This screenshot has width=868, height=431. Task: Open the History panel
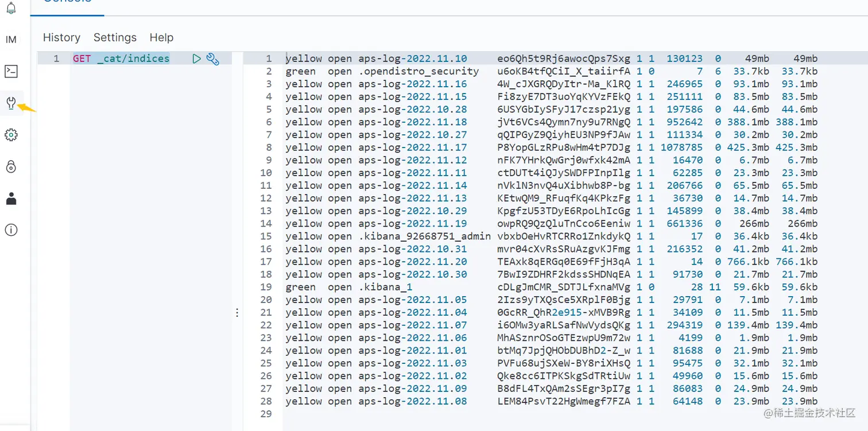[61, 37]
